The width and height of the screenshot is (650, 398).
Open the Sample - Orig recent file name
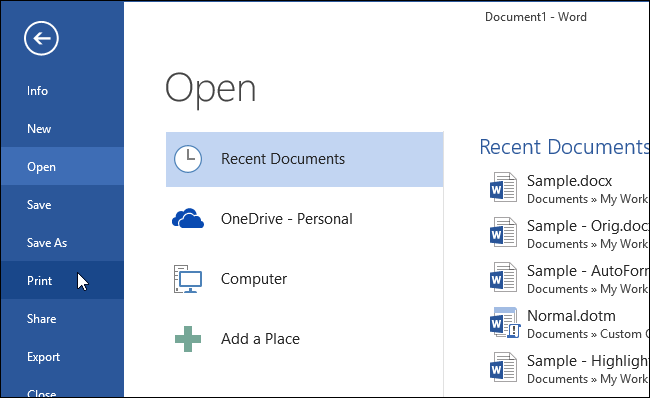click(587, 226)
